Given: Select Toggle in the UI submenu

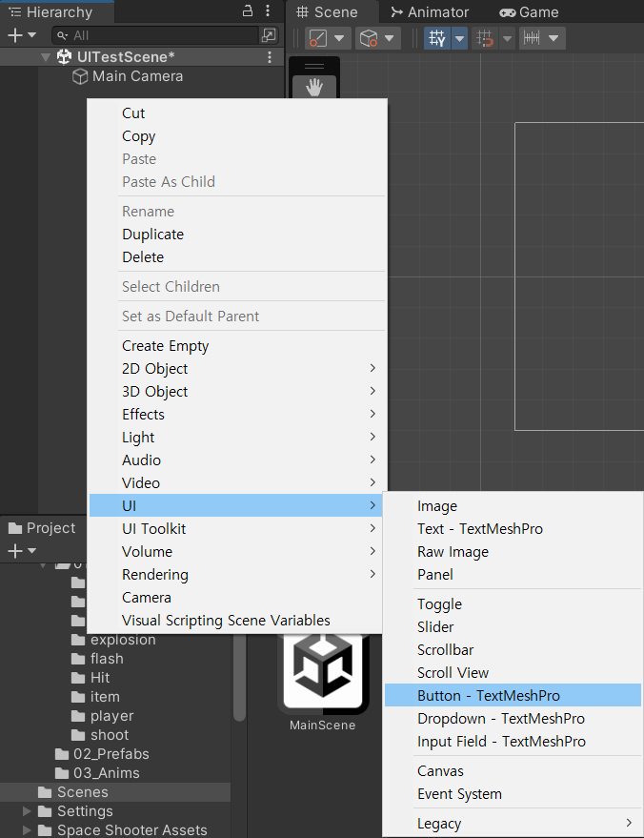Looking at the screenshot, I should (x=513, y=604).
